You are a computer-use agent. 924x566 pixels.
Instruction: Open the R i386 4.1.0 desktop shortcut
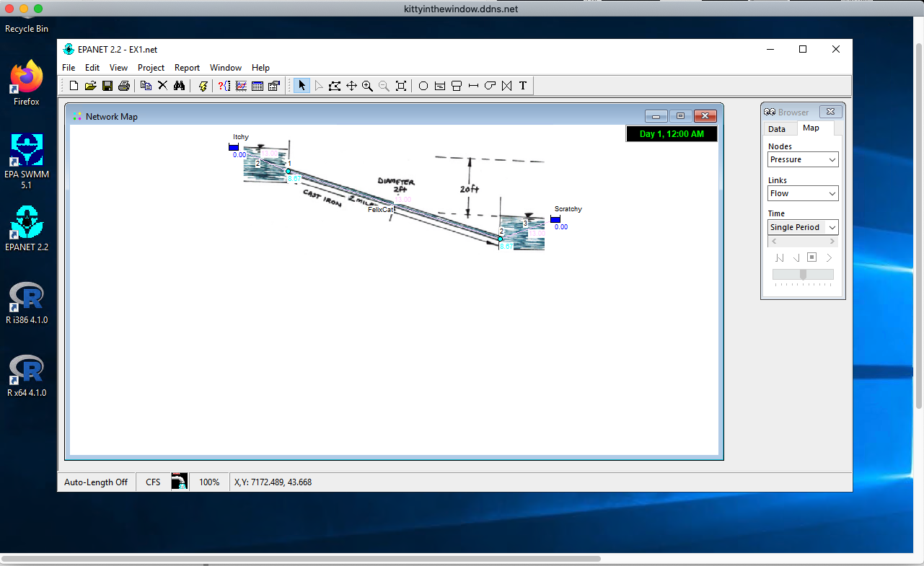[27, 302]
